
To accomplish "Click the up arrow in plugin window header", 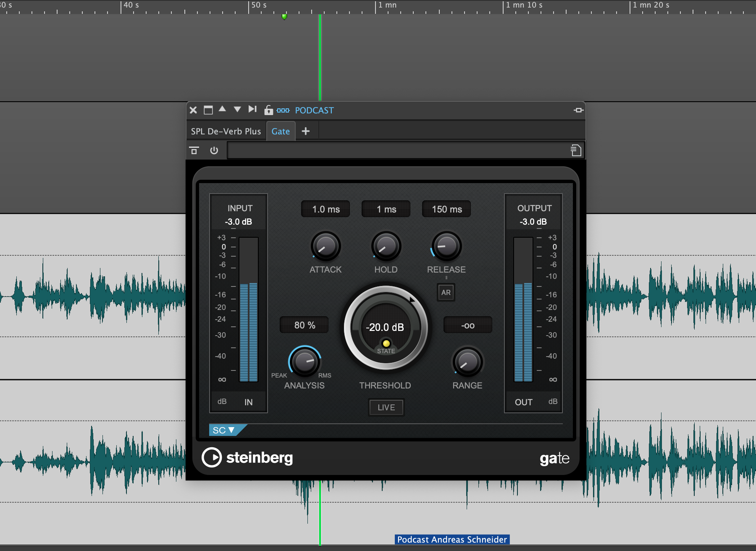I will pos(223,109).
